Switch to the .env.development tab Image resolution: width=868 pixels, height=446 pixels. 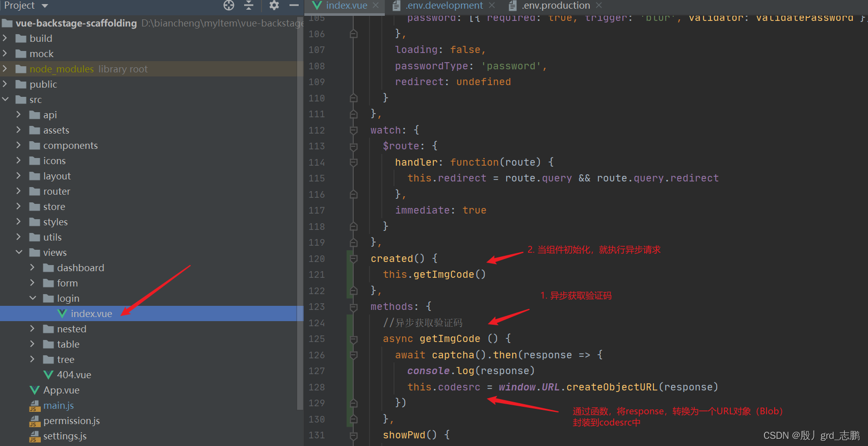444,6
